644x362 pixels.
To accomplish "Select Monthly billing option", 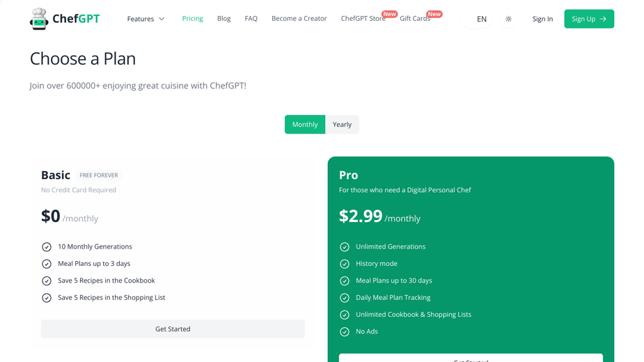I will point(305,125).
